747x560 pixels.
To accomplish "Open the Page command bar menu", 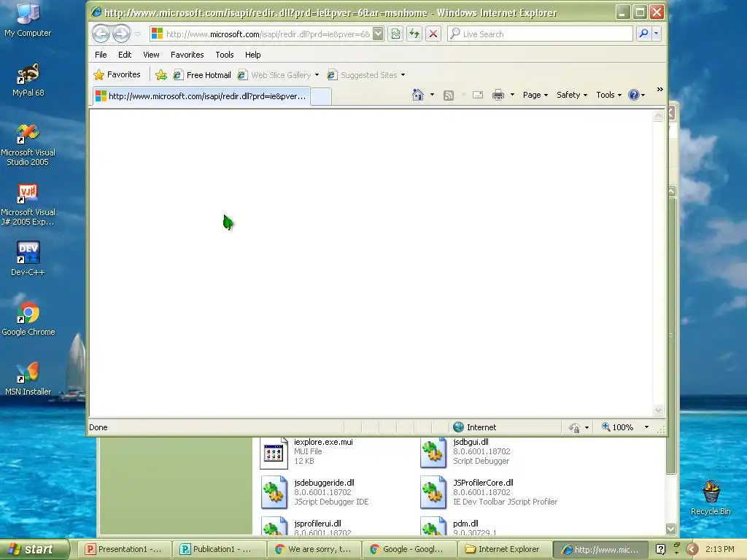I will (x=535, y=95).
